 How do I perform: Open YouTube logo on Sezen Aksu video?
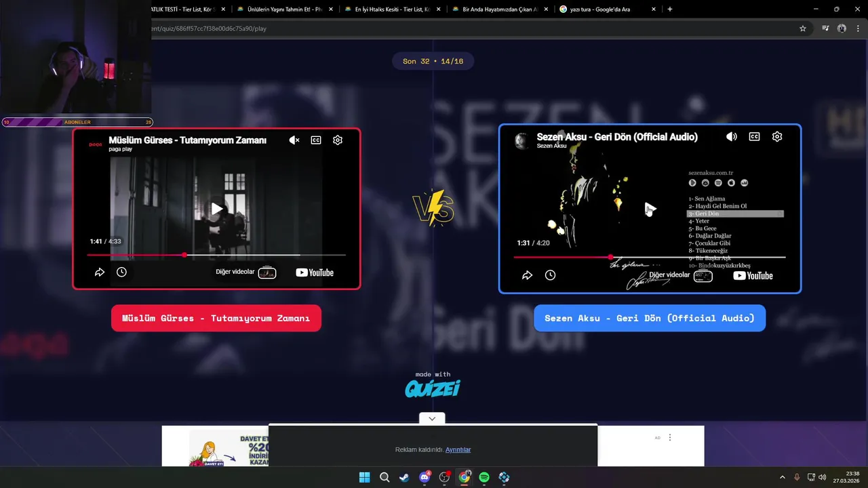pyautogui.click(x=753, y=276)
